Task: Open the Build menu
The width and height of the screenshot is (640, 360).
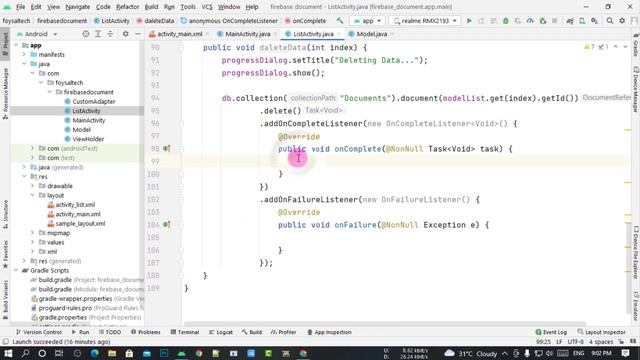Action: click(x=151, y=7)
